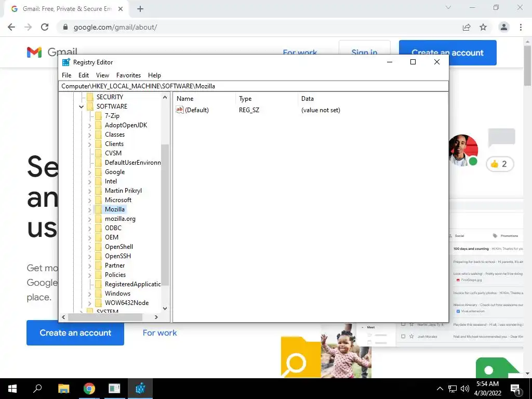The height and width of the screenshot is (399, 532).
Task: Click the (Default) string value icon
Action: click(x=179, y=110)
